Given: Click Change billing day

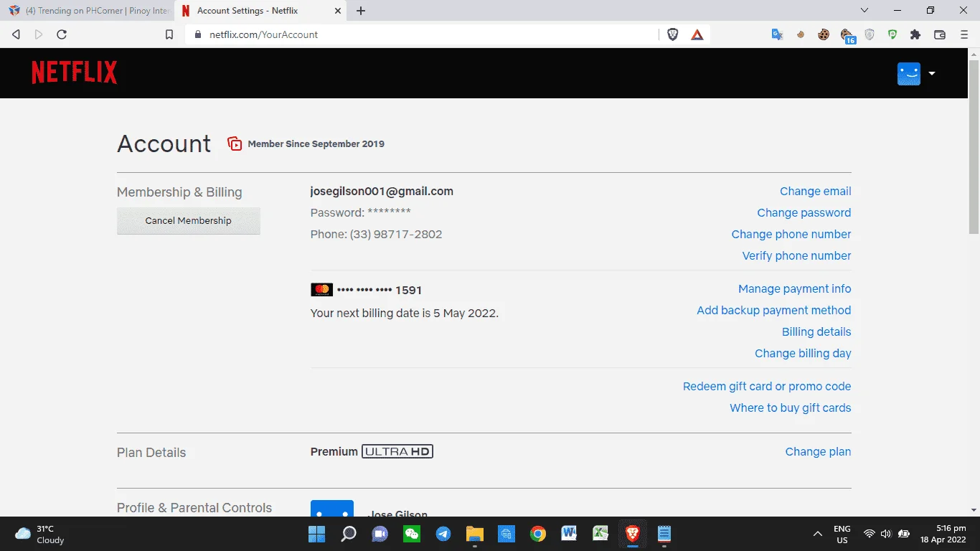Looking at the screenshot, I should [803, 354].
